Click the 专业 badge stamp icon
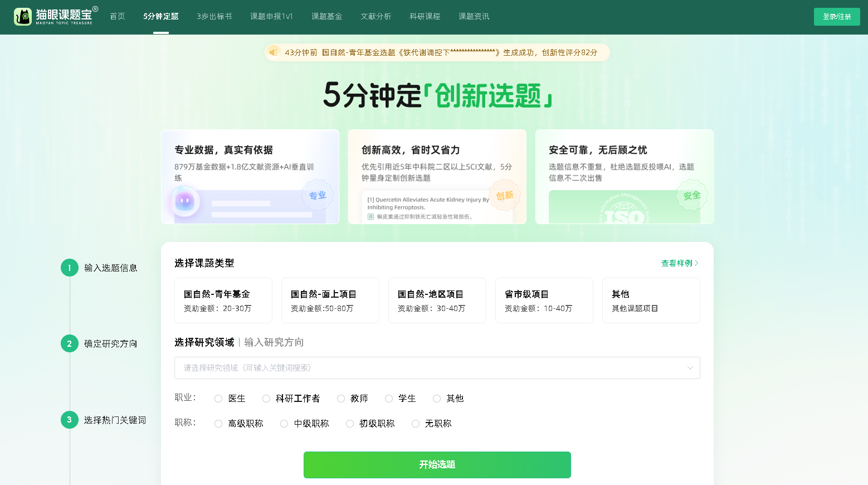 [x=318, y=196]
